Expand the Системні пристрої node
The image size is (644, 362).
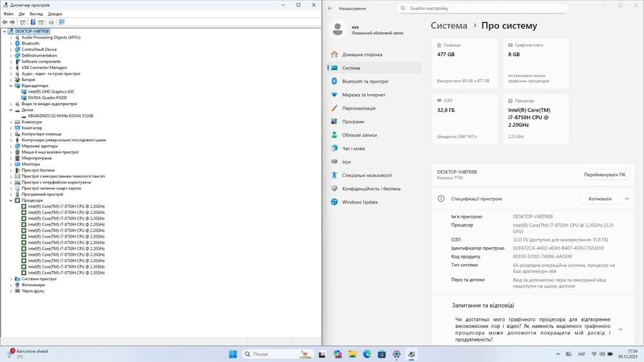point(11,279)
